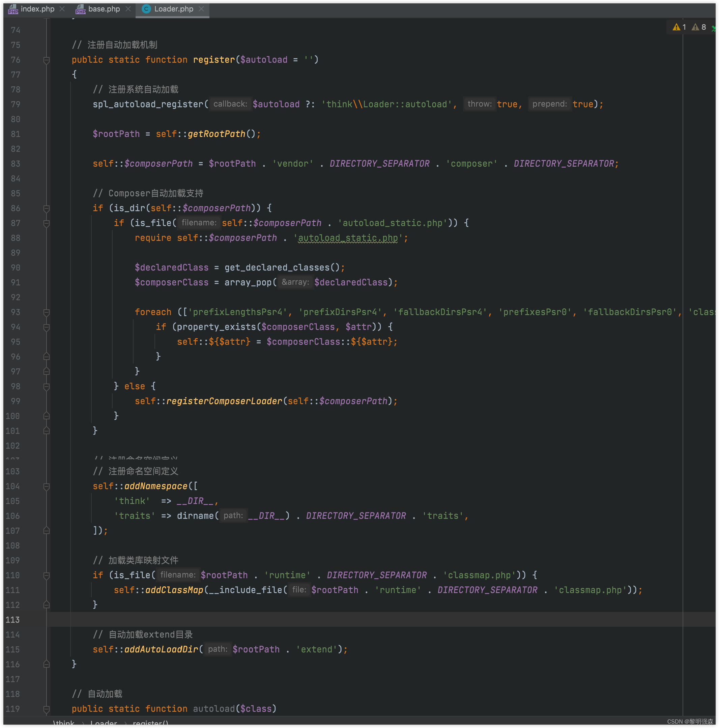Click addClassMap method call on line 111
This screenshot has width=719, height=728.
[x=174, y=590]
